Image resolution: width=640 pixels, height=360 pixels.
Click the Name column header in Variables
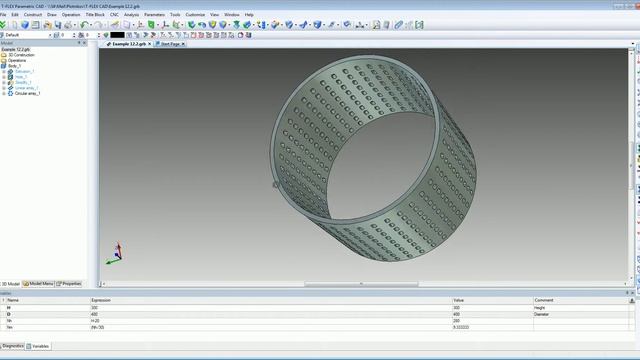click(48, 300)
